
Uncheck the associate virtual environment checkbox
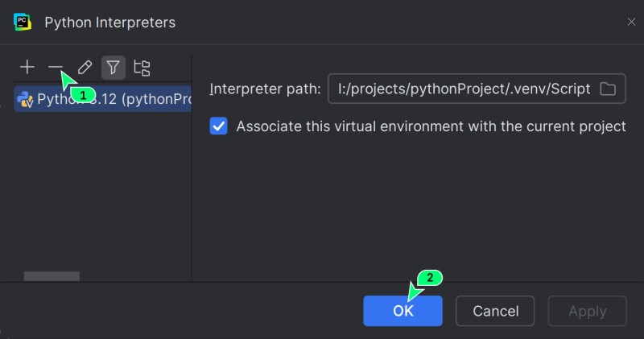click(x=218, y=126)
